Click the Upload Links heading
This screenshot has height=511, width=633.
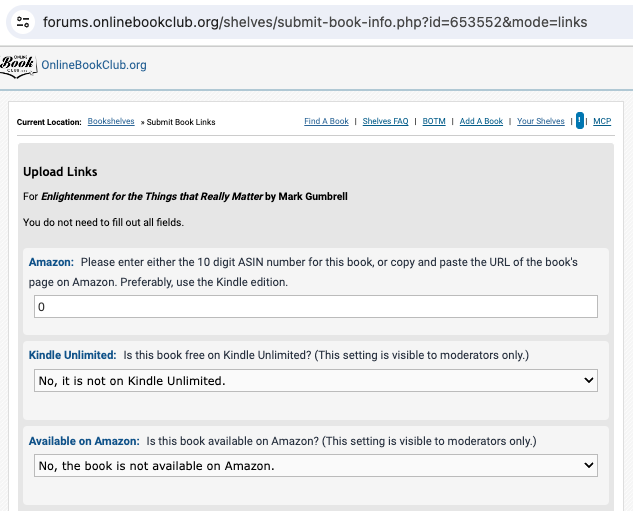pyautogui.click(x=60, y=172)
